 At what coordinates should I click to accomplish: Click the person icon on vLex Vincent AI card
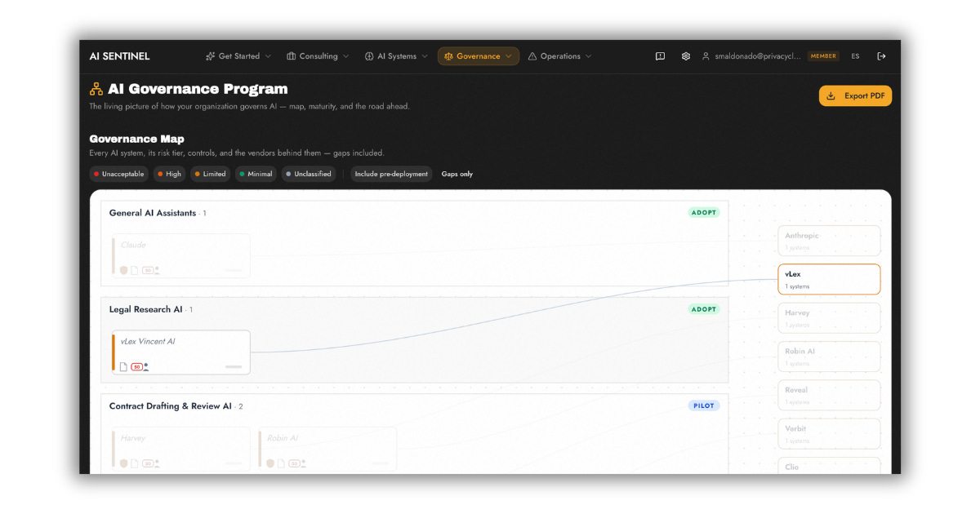coord(146,366)
